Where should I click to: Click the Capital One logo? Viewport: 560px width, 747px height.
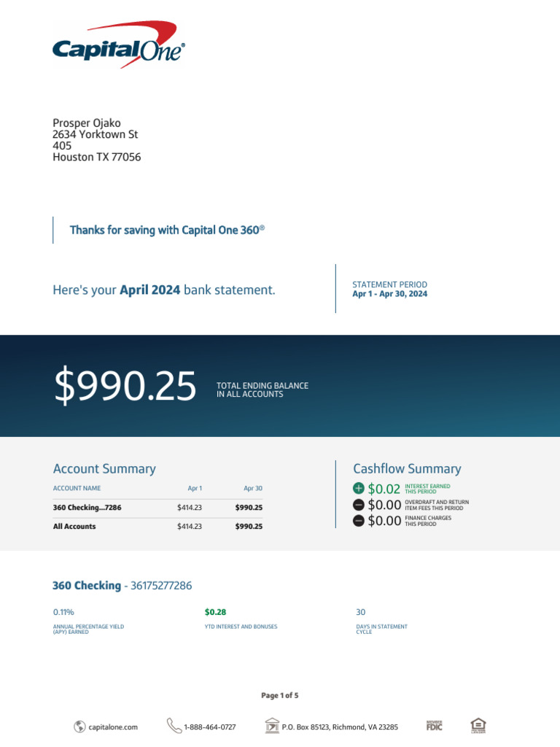(119, 45)
